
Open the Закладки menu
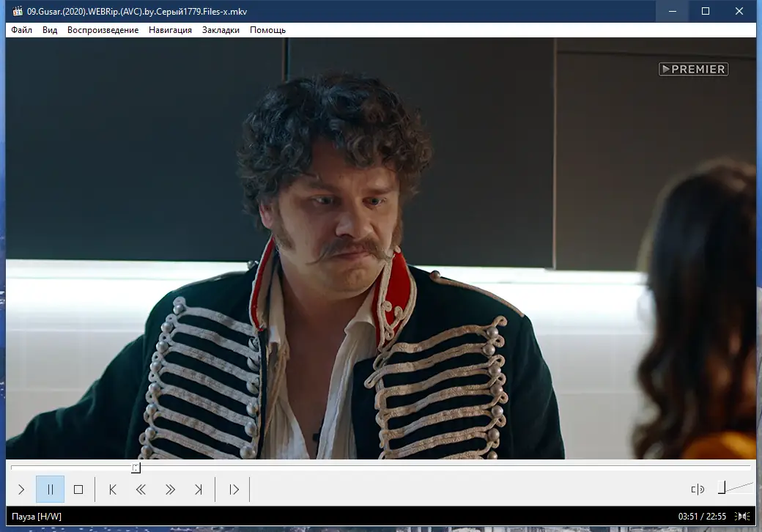pyautogui.click(x=221, y=29)
